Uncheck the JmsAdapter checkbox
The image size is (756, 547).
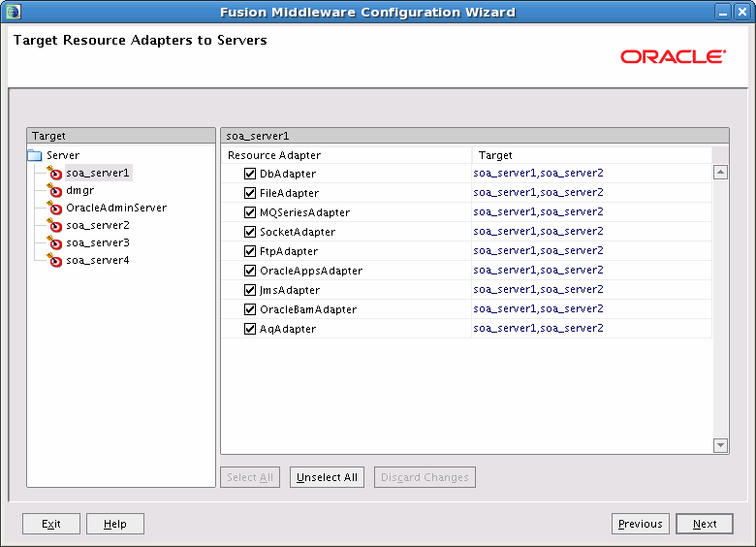[250, 290]
